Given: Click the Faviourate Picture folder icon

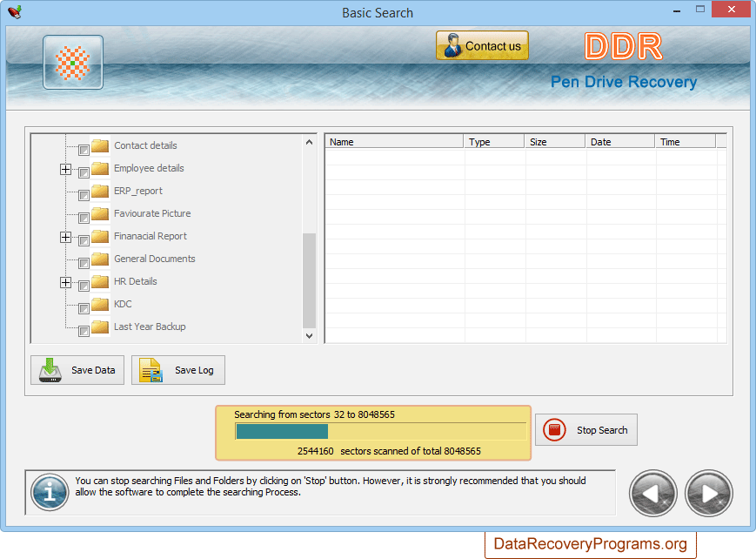Looking at the screenshot, I should pyautogui.click(x=100, y=213).
